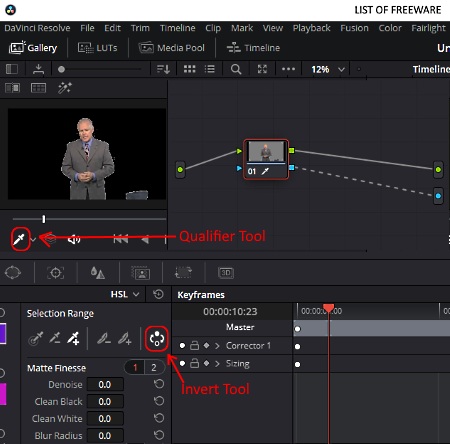Click the green RGB output node
Screen dimensions: 450x444
pyautogui.click(x=438, y=169)
